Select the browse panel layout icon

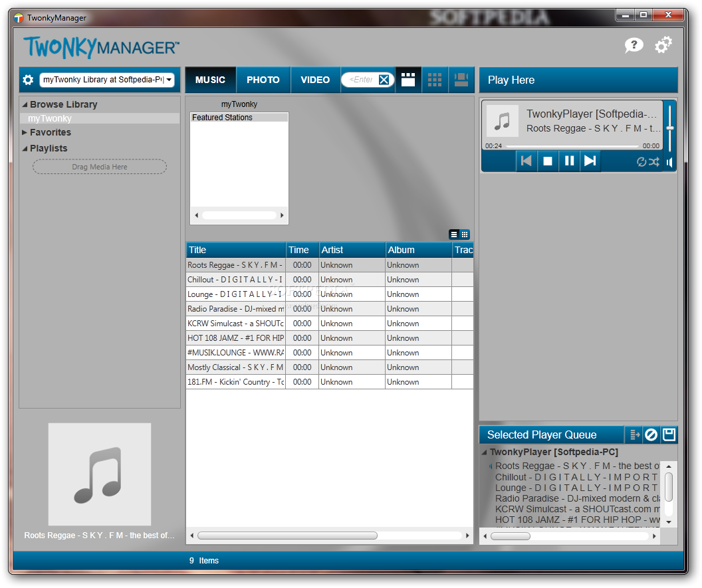pyautogui.click(x=408, y=80)
